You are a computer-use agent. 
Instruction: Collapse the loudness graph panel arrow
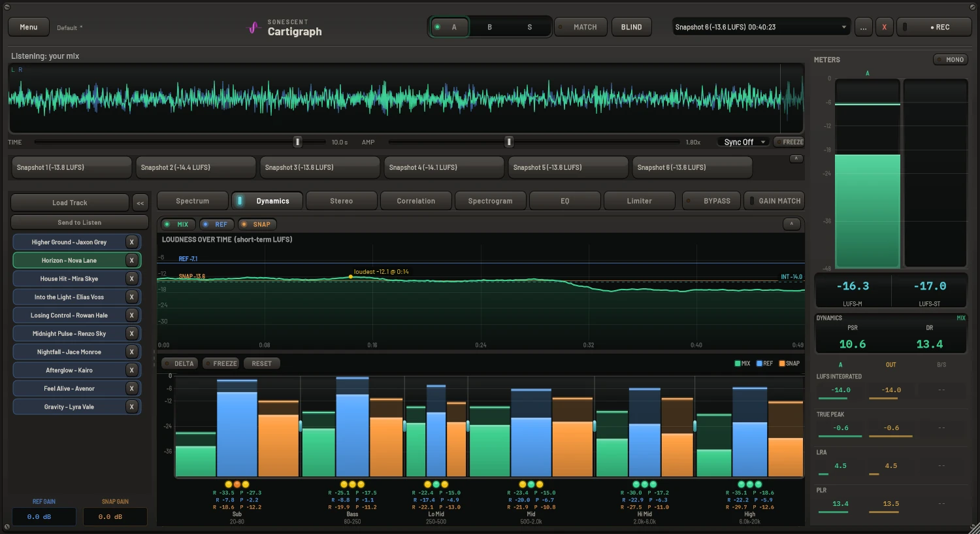tap(791, 224)
